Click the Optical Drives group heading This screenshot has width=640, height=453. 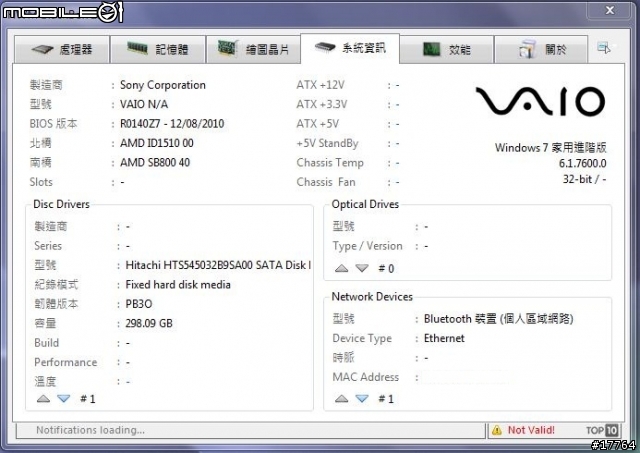365,204
